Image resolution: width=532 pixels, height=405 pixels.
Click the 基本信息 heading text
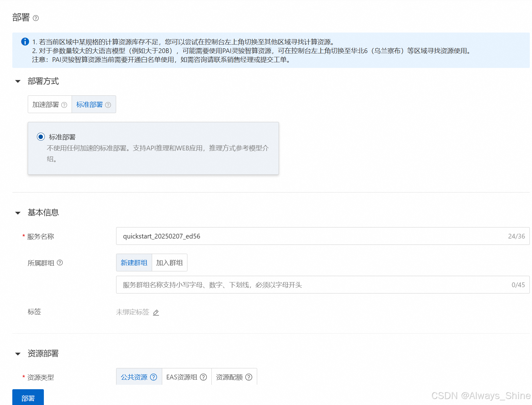43,213
